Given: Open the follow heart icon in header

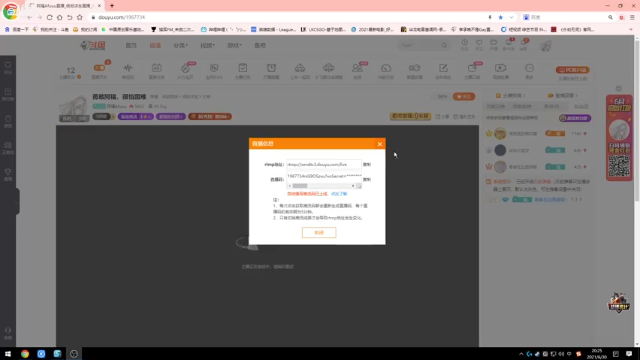Looking at the screenshot, I should coord(479,42).
